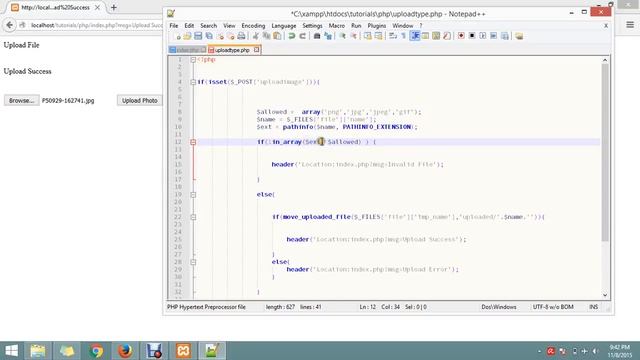Click the Upload Photo button

coord(140,100)
